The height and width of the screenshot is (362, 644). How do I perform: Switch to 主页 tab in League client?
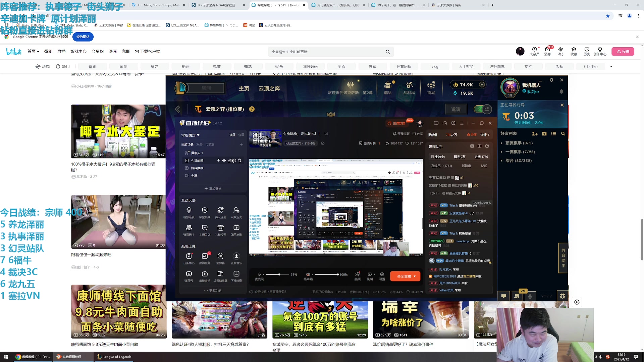point(244,88)
